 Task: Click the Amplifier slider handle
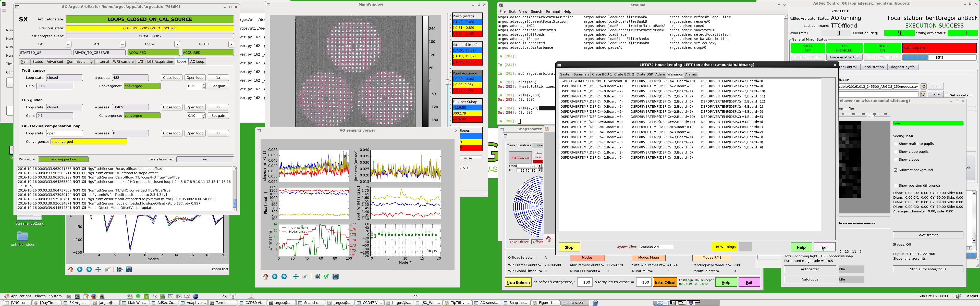click(871, 116)
